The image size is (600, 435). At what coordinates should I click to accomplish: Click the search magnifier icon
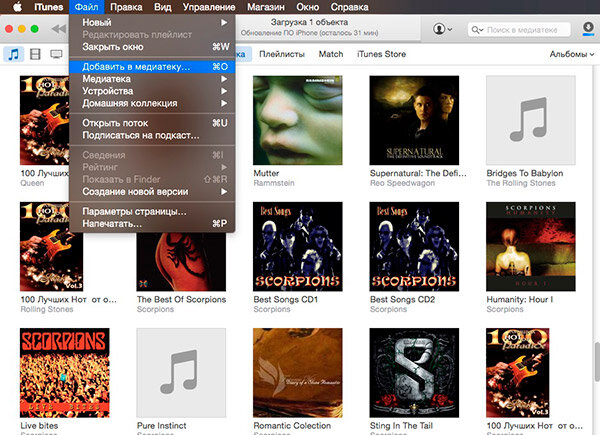[477, 29]
